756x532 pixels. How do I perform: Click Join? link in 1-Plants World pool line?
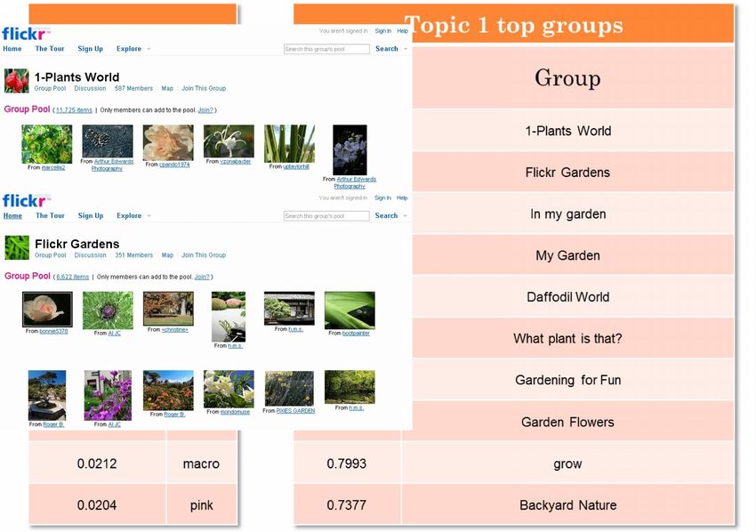205,110
